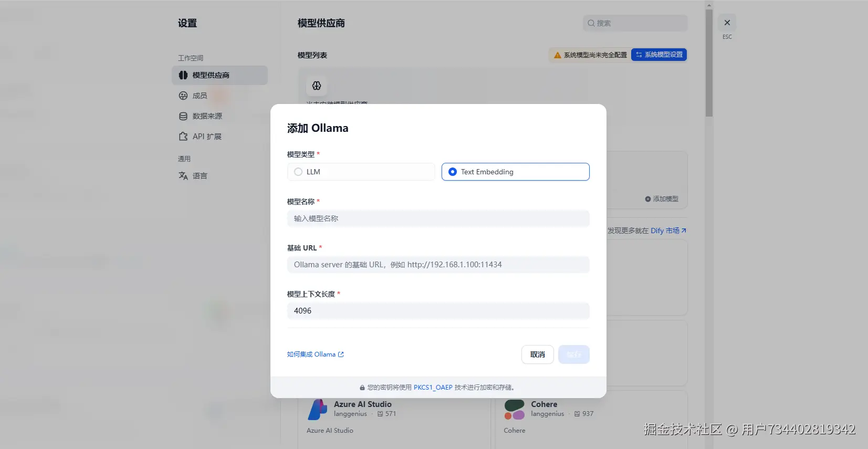The height and width of the screenshot is (449, 868).
Task: Click the arrow icon after Dify 市场
Action: (x=684, y=231)
